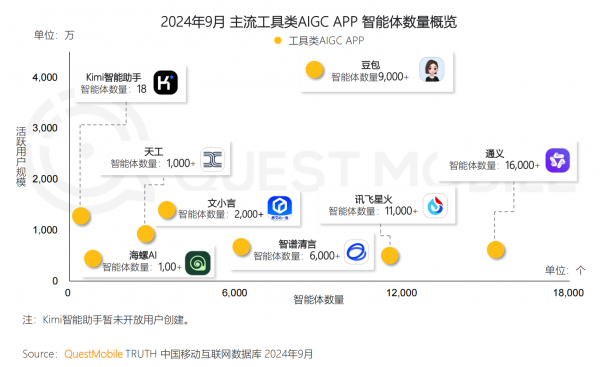Viewport: 600px width, 367px height.
Task: Click the 智能体数量: 1,00+ text
Action: click(142, 267)
